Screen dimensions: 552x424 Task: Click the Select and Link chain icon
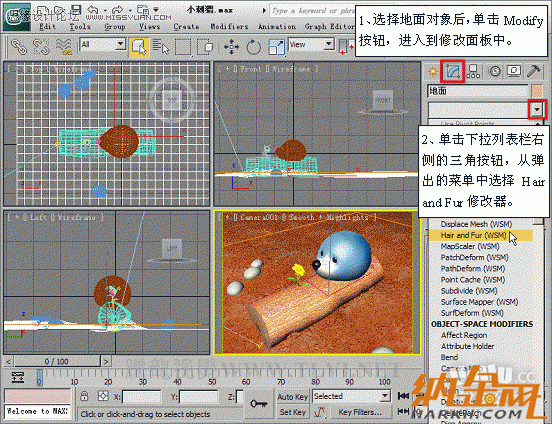(19, 47)
